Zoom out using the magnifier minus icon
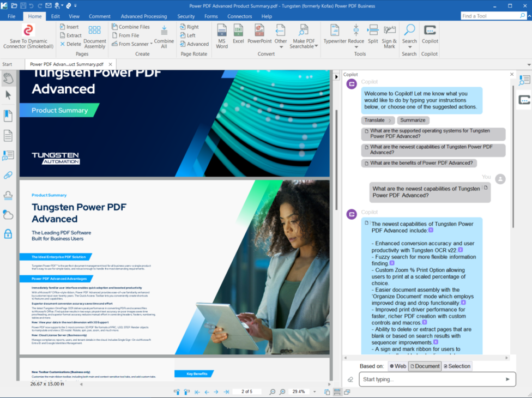This screenshot has width=532, height=398. coord(271,391)
